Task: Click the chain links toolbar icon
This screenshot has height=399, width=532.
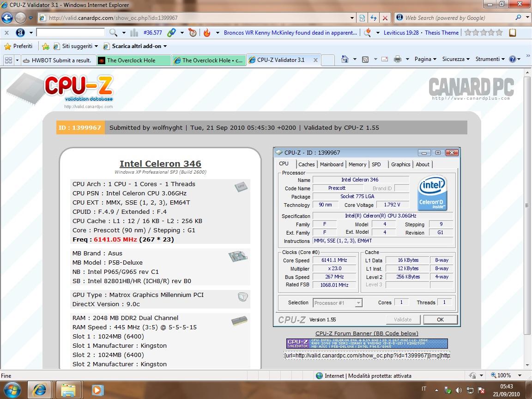Action: tap(172, 33)
